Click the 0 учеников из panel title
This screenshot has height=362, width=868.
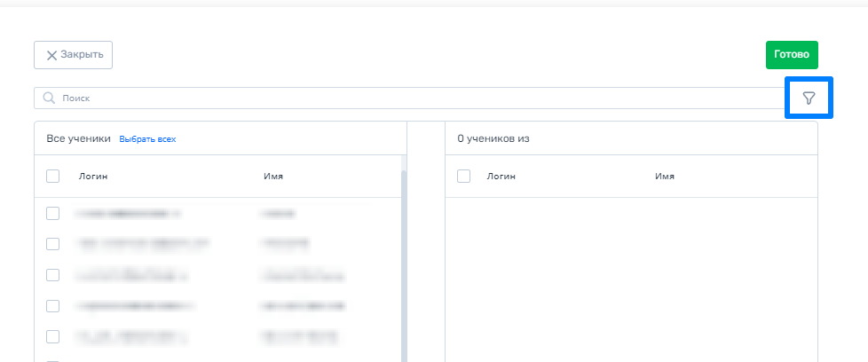tap(493, 139)
